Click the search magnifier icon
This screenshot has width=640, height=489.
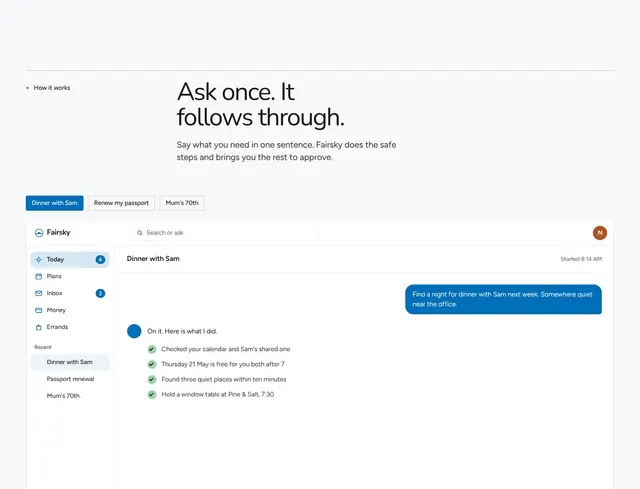(140, 233)
